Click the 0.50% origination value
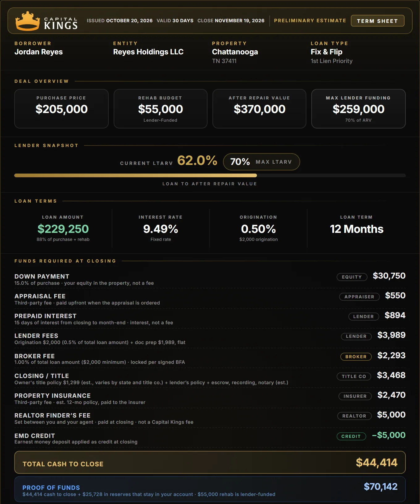 click(258, 229)
